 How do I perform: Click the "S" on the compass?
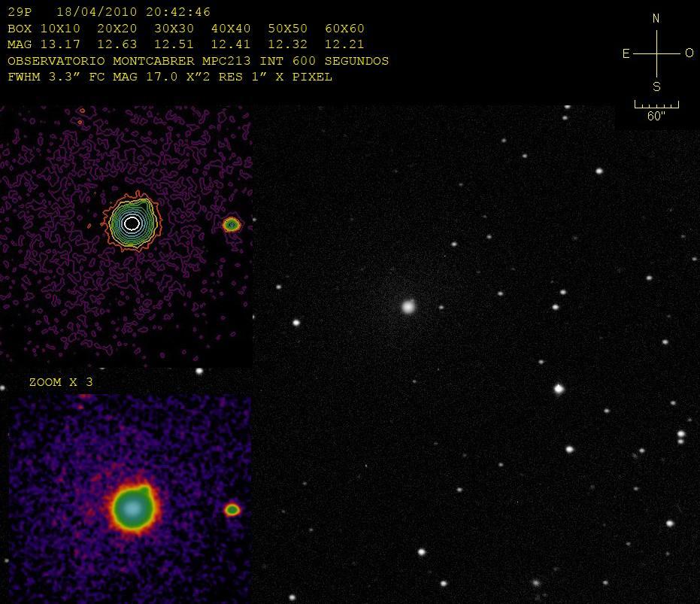point(656,87)
